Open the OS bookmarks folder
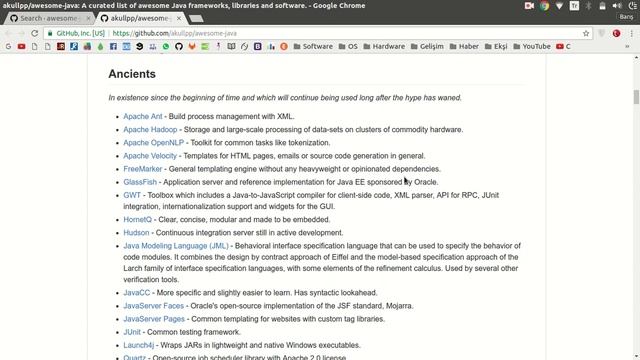 click(x=348, y=47)
